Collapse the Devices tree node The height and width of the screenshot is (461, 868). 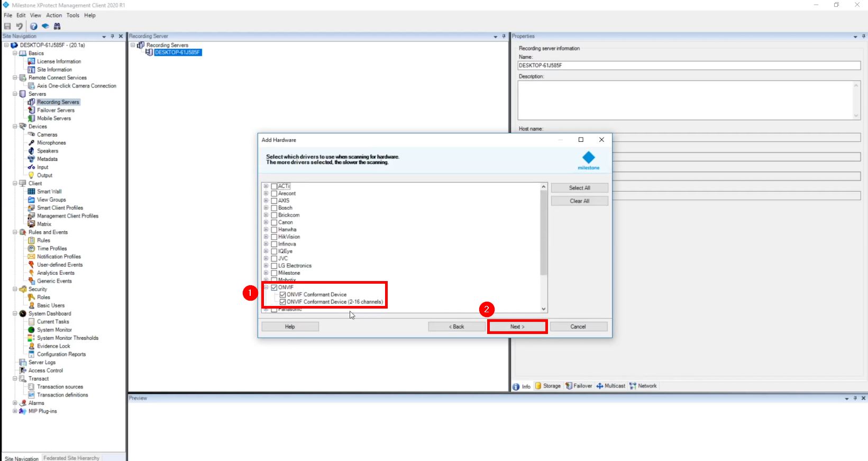[x=15, y=126]
